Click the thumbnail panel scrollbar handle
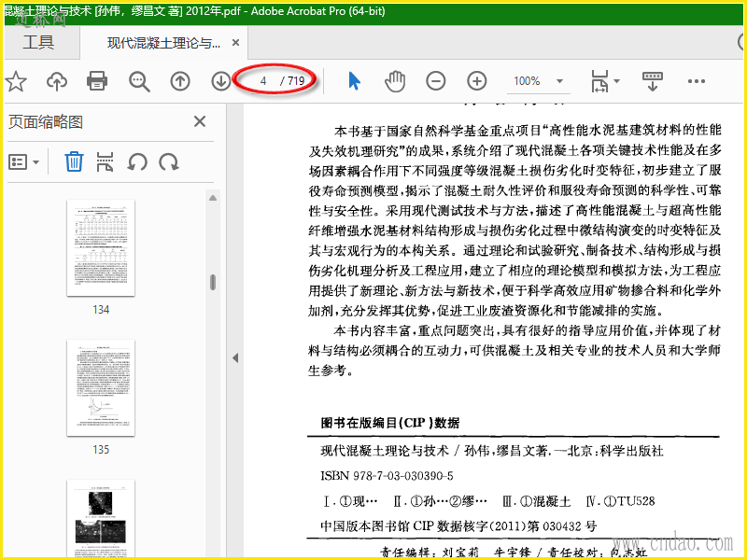This screenshot has width=747, height=560. (x=213, y=283)
